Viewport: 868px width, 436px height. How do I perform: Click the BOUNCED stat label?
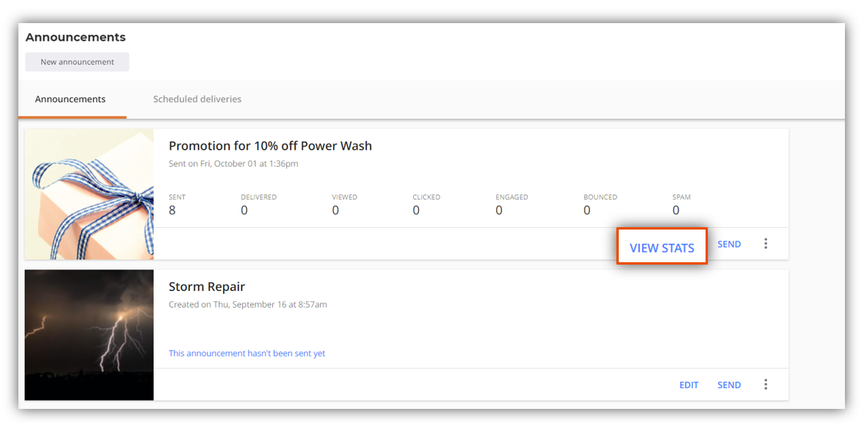[x=600, y=197]
